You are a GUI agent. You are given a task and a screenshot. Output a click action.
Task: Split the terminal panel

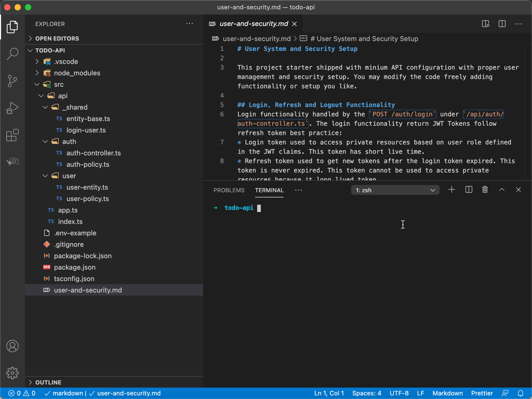click(x=469, y=190)
